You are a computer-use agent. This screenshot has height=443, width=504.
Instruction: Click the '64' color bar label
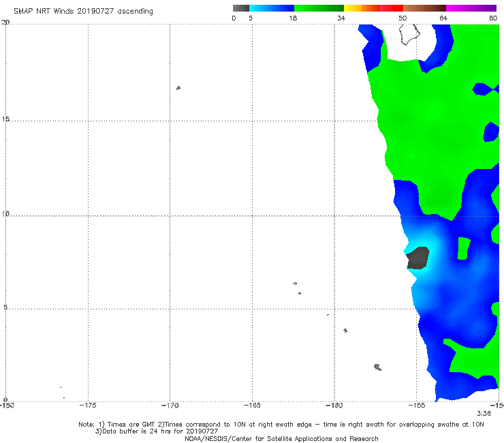443,18
